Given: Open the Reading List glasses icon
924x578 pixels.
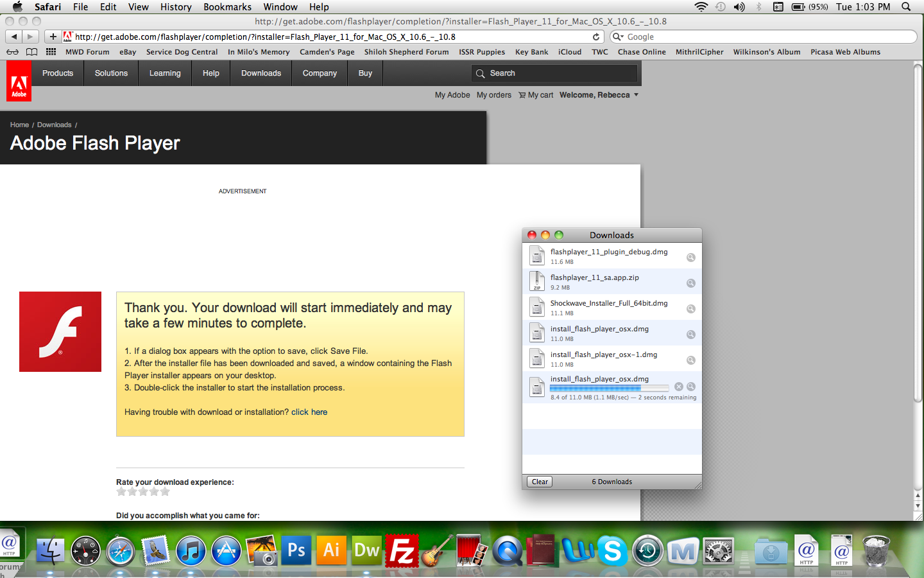Looking at the screenshot, I should click(x=12, y=52).
